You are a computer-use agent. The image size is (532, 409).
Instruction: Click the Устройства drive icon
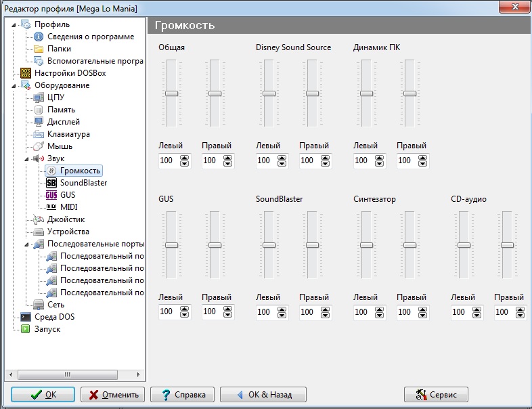coord(39,232)
